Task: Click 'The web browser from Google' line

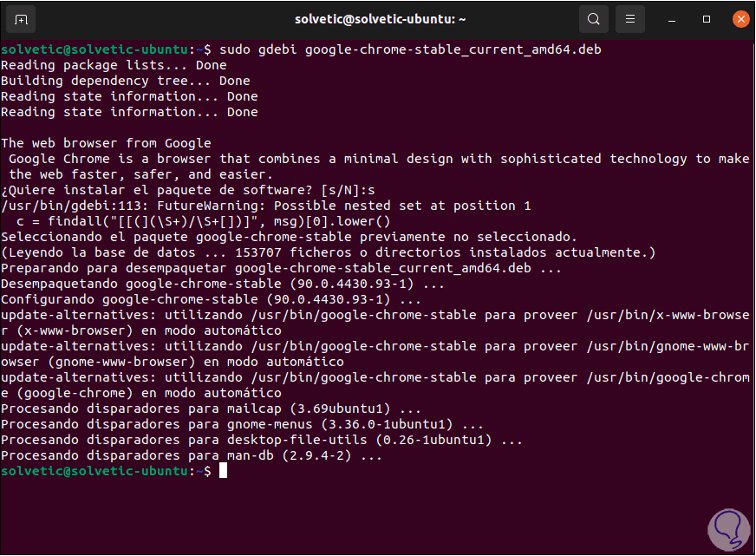Action: click(106, 143)
